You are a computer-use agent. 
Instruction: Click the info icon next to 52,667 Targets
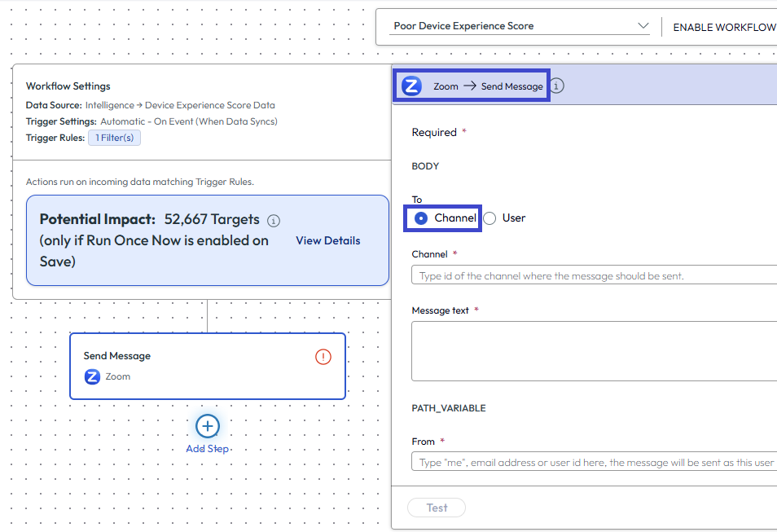[x=274, y=221]
